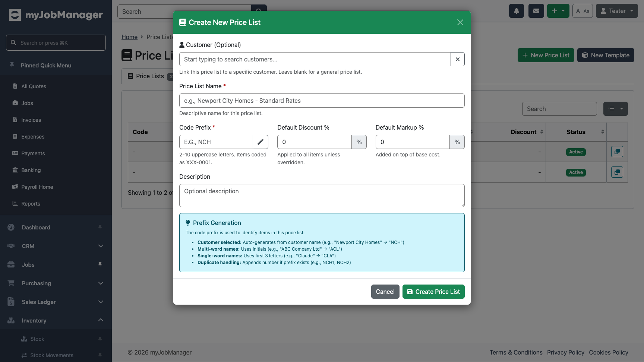Viewport: 644px width, 362px height.
Task: Expand the Sales Ledger section
Action: [x=56, y=302]
